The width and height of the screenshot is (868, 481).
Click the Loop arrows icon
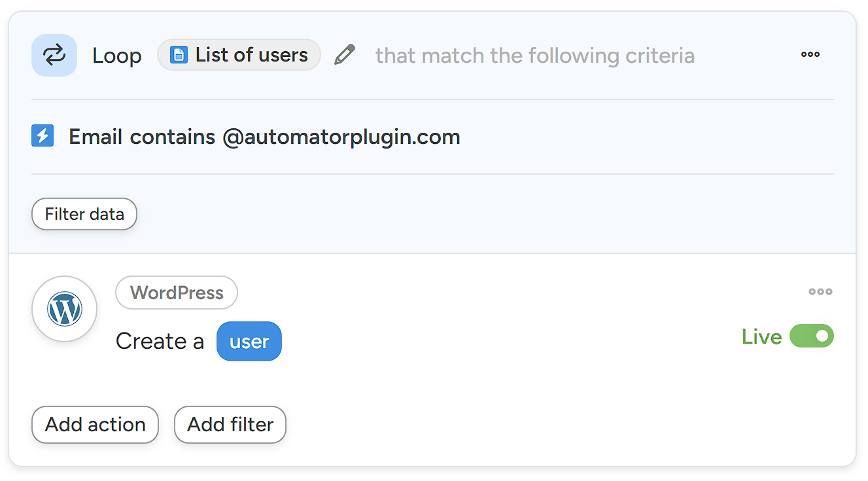54,56
